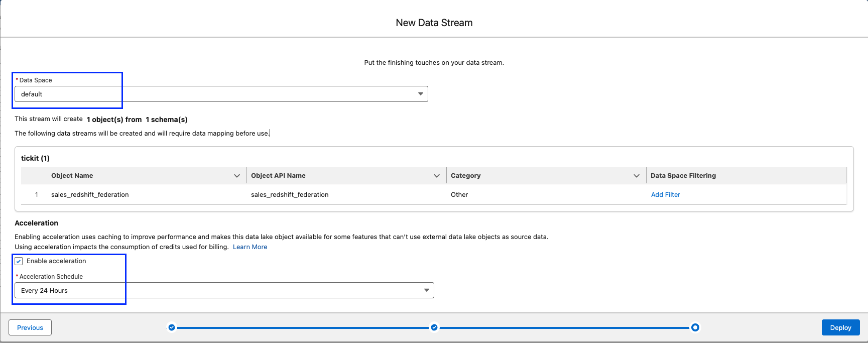
Task: Click the current final step indicator
Action: point(695,327)
